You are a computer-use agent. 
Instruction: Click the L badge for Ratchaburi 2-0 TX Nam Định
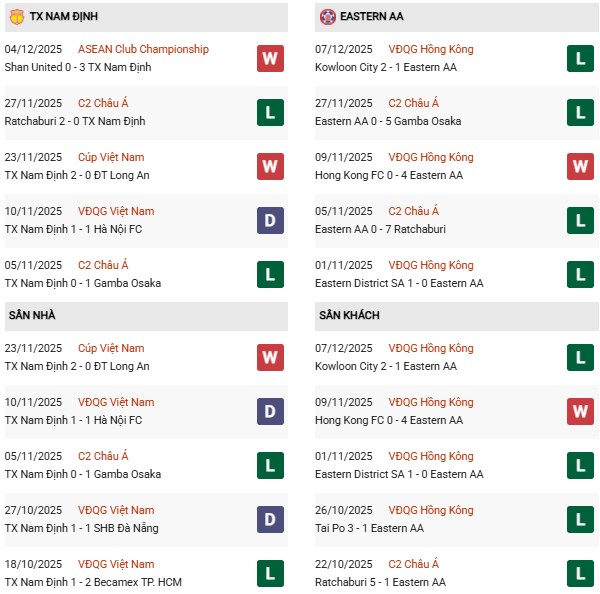coord(270,111)
